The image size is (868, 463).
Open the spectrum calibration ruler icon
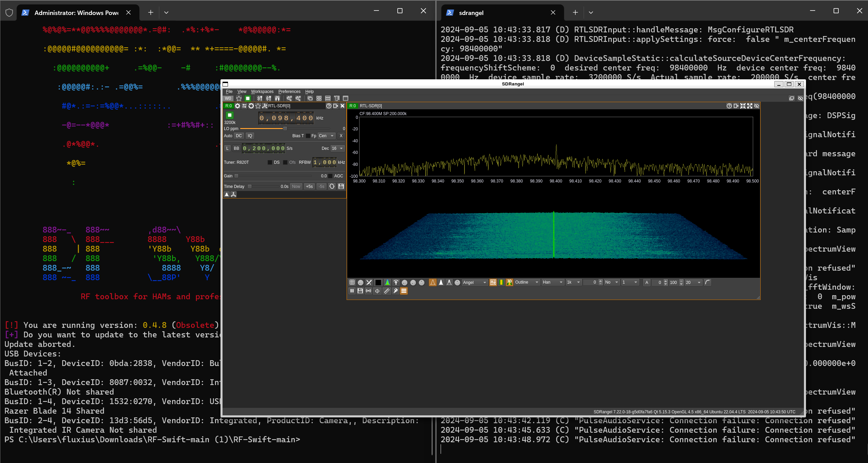386,291
